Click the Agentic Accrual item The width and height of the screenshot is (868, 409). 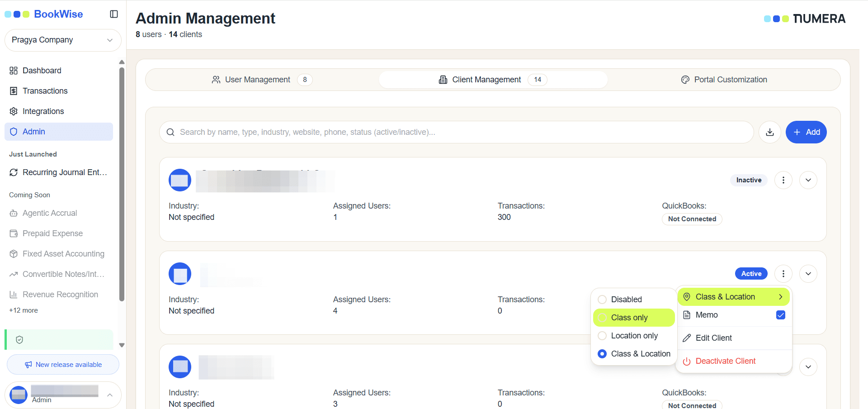click(59, 213)
